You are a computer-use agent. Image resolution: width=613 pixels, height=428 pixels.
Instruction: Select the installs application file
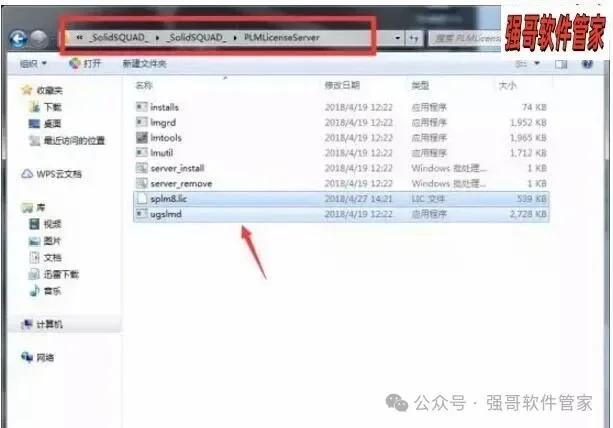click(x=341, y=107)
